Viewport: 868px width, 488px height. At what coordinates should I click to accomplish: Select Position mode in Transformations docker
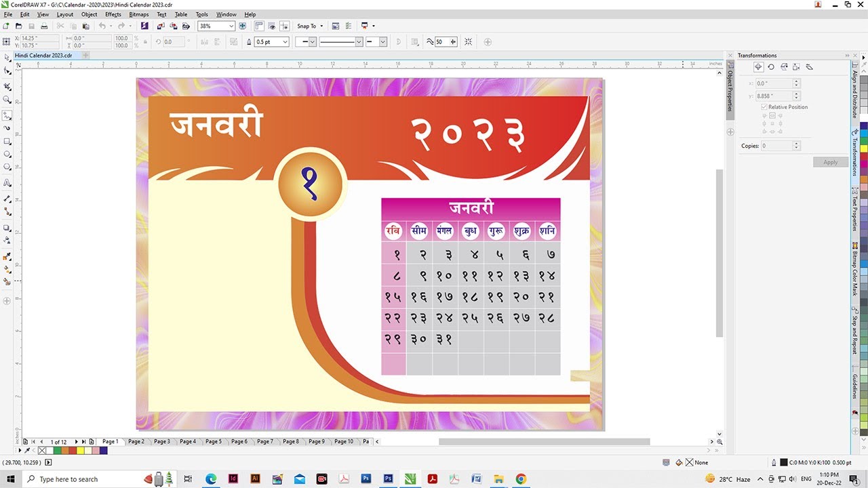(758, 67)
